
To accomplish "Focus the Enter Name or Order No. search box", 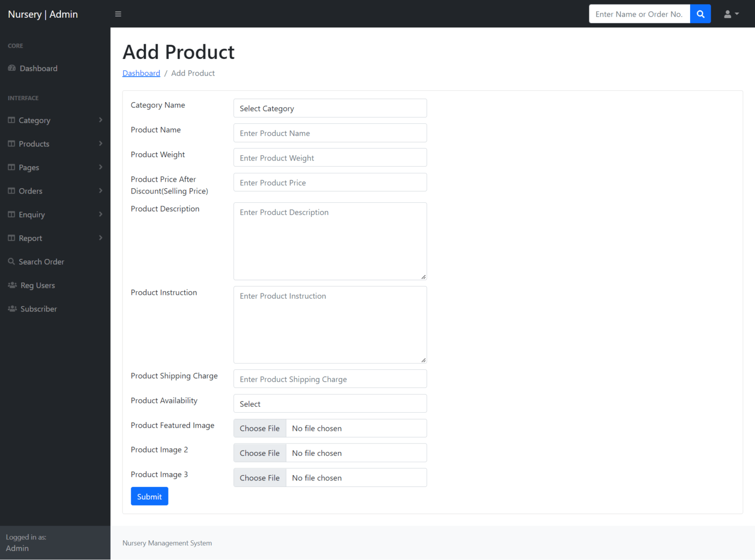I will [x=639, y=14].
